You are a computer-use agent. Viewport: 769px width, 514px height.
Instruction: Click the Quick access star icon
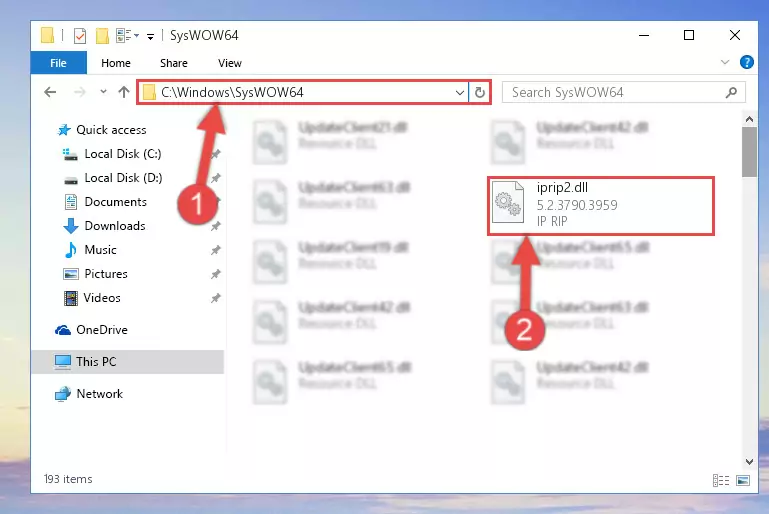[x=64, y=129]
